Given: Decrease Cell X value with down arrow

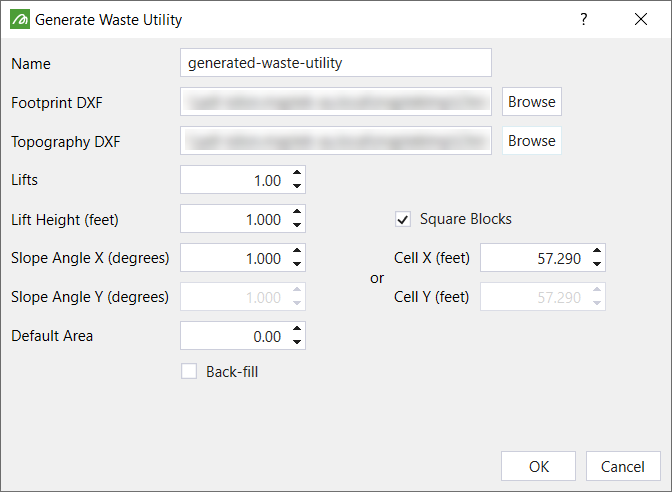Looking at the screenshot, I should (597, 264).
